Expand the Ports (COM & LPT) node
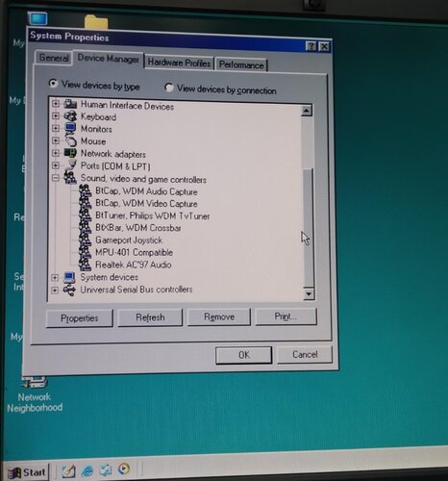The image size is (448, 481). coord(56,165)
